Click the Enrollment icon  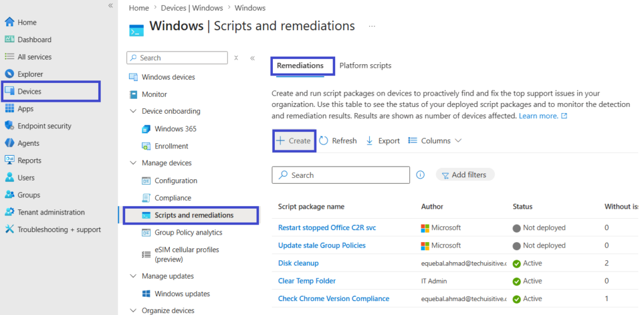[x=146, y=146]
